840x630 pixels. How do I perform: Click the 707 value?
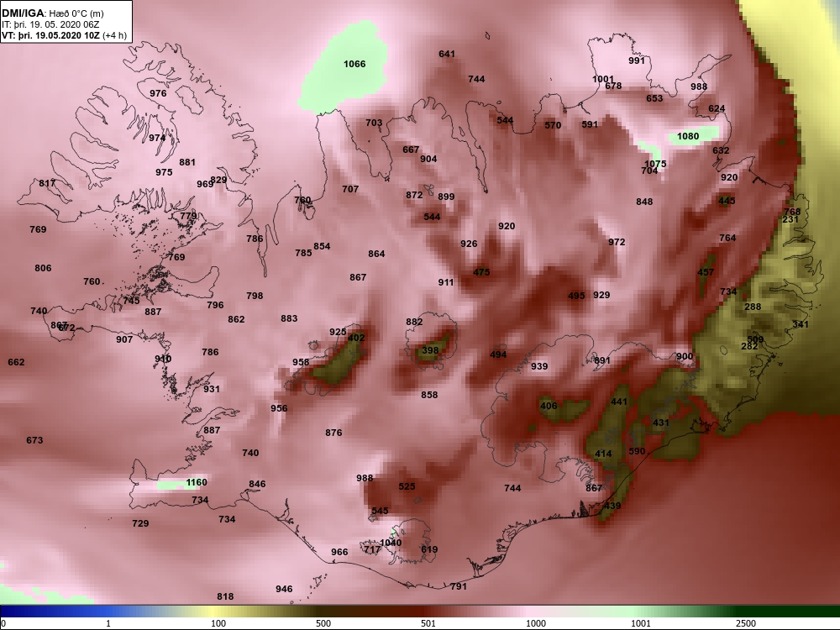click(x=350, y=188)
